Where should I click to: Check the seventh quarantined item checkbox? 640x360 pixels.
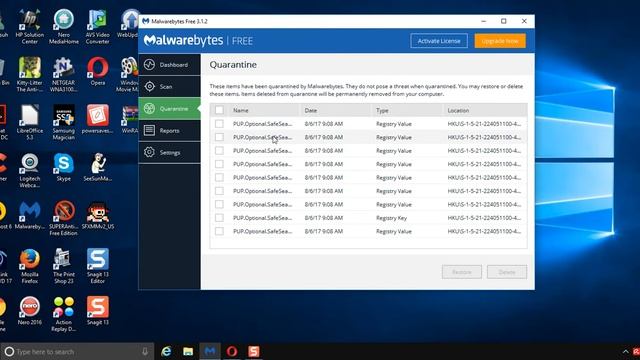click(x=219, y=204)
